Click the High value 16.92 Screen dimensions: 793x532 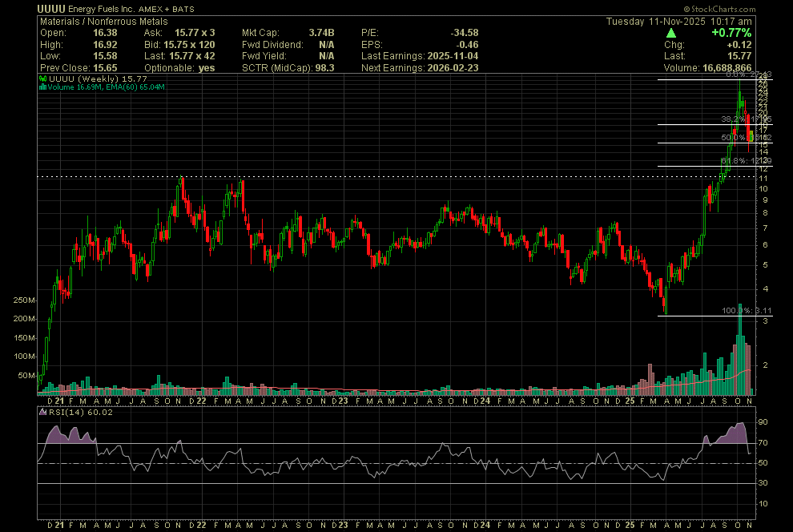[x=105, y=45]
